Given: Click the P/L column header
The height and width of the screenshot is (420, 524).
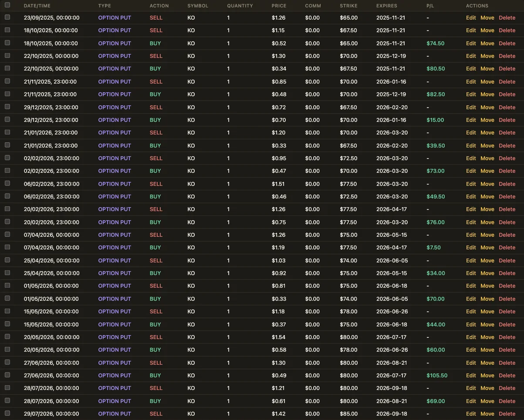Looking at the screenshot, I should coord(430,6).
